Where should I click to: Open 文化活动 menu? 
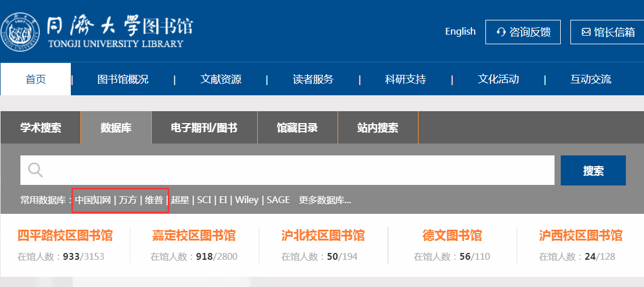[498, 79]
